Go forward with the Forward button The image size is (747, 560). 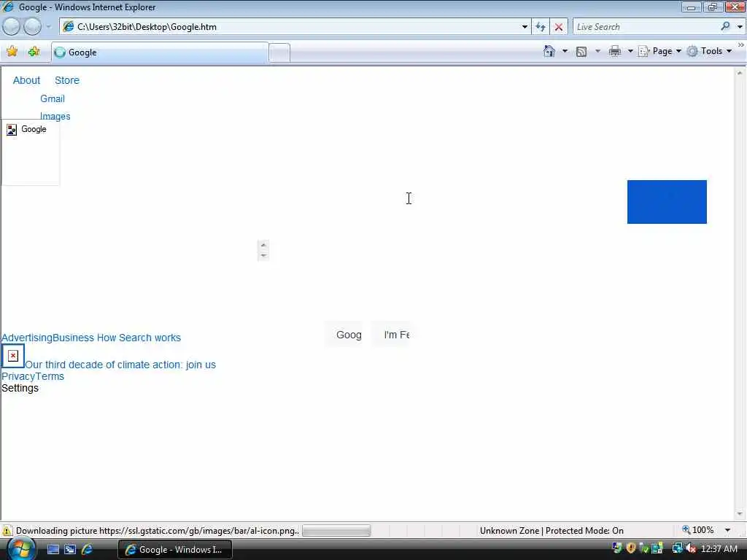pos(32,27)
